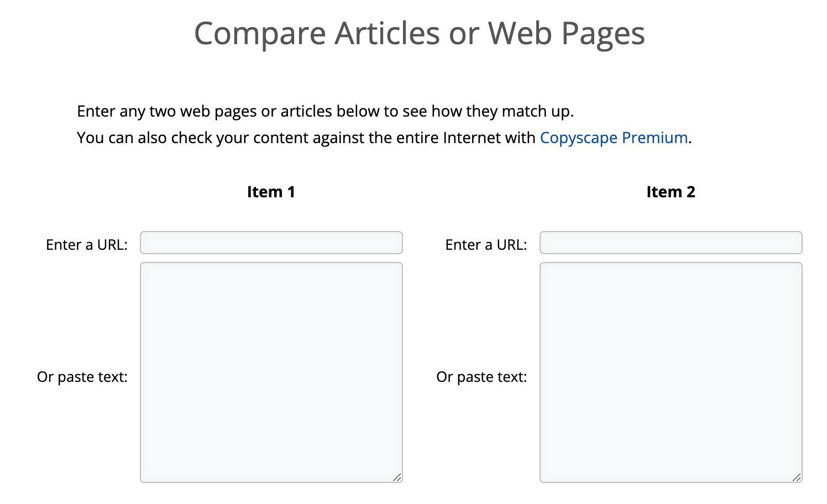
Task: Select the Item 1 column heading
Action: (271, 192)
